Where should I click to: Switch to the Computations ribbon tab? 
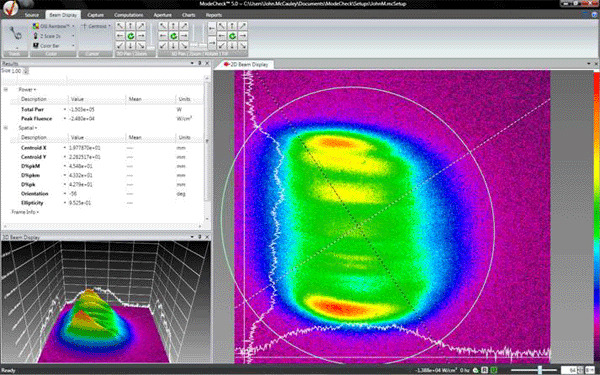point(129,15)
